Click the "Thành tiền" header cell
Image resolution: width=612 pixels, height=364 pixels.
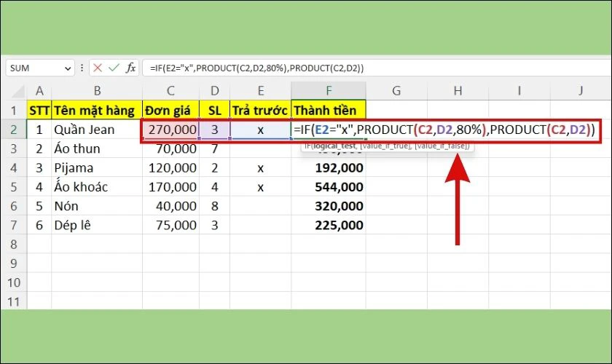coord(329,111)
